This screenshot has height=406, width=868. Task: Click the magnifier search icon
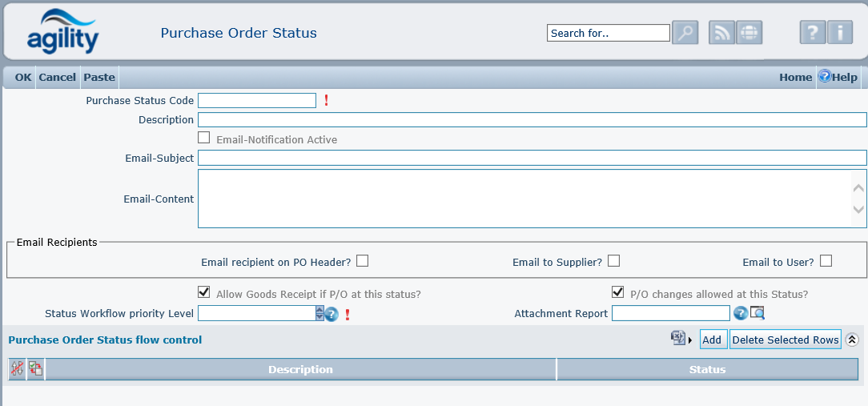[x=685, y=33]
